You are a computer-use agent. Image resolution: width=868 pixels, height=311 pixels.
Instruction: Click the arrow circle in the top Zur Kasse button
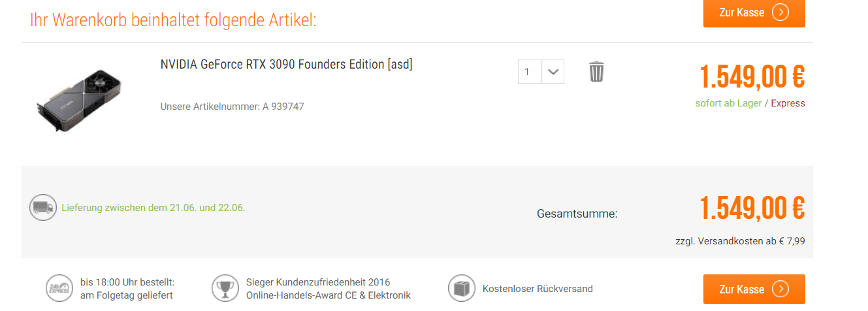point(780,12)
